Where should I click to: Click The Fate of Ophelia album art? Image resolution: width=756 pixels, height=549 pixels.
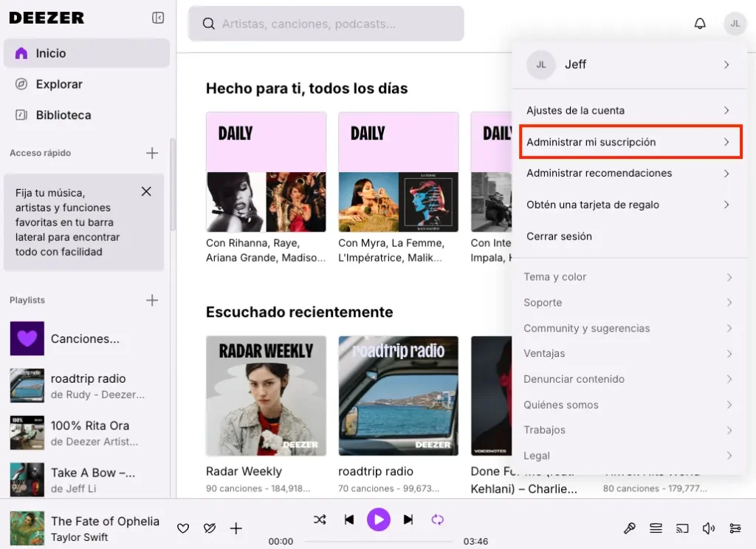27,528
